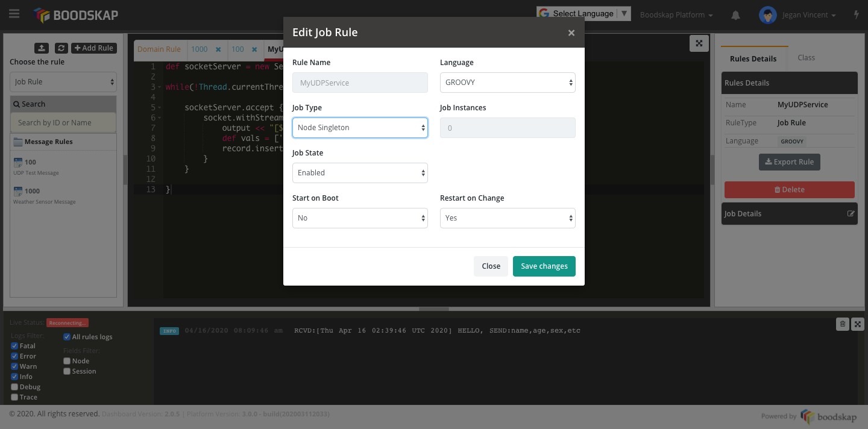Click the Rule Name input field
The height and width of the screenshot is (429, 868).
pyautogui.click(x=360, y=83)
